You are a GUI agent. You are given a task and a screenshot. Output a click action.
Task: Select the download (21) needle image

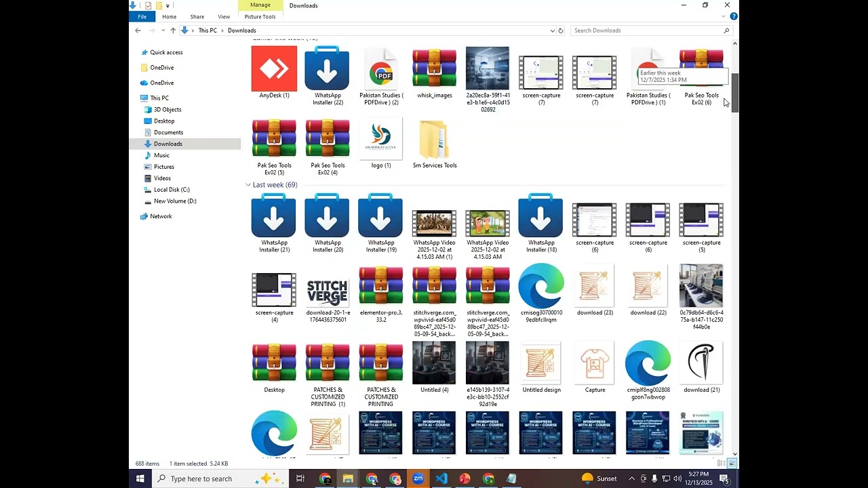(x=701, y=368)
